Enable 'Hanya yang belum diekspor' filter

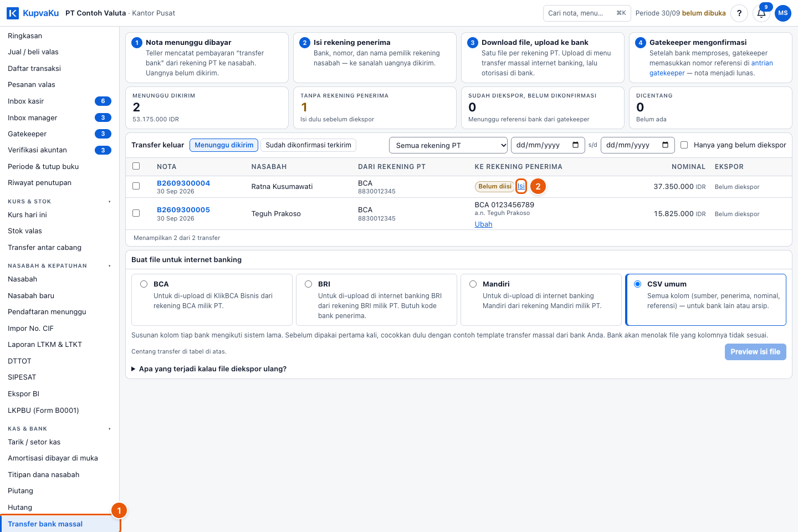coord(684,145)
